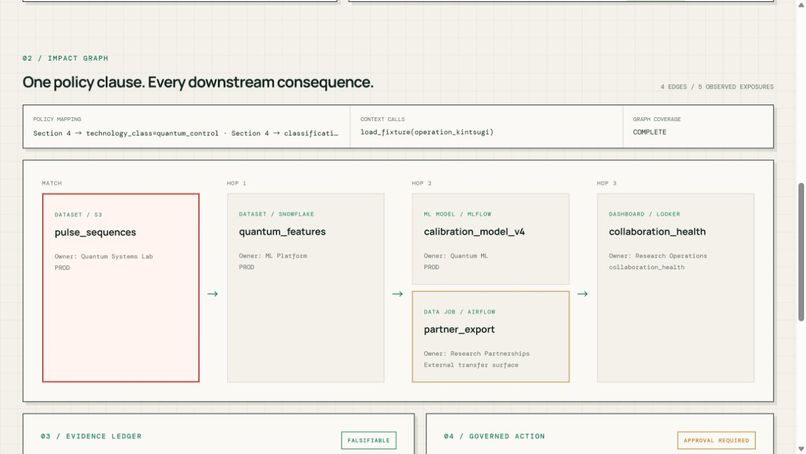Screen dimensions: 806x454
Task: Click the '04 / GOVERNED ACTION' heading
Action: pyautogui.click(x=494, y=436)
